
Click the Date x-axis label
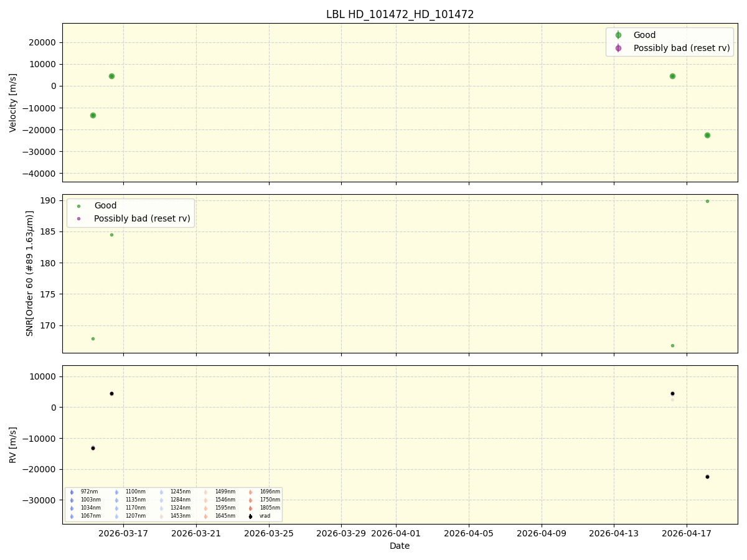(400, 546)
